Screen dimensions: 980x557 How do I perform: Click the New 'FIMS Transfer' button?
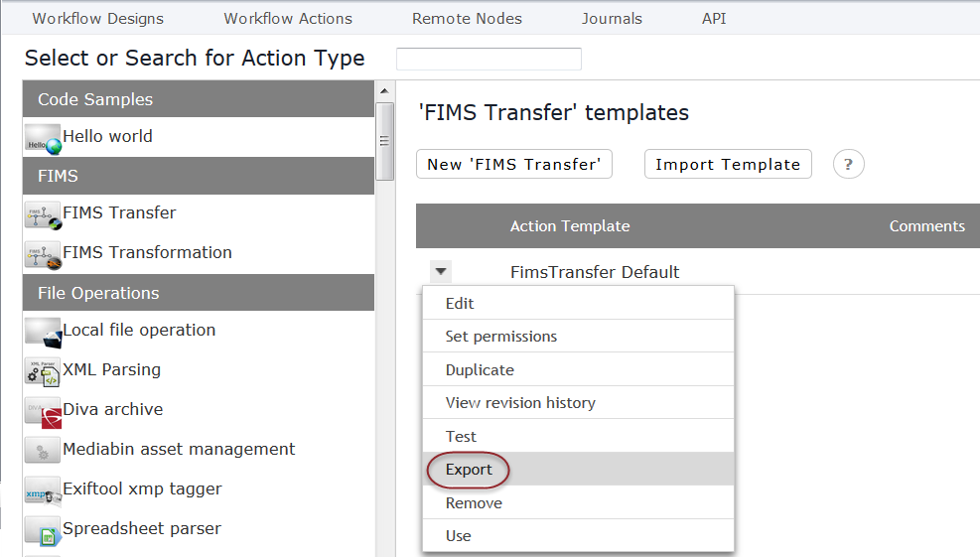[x=513, y=165]
